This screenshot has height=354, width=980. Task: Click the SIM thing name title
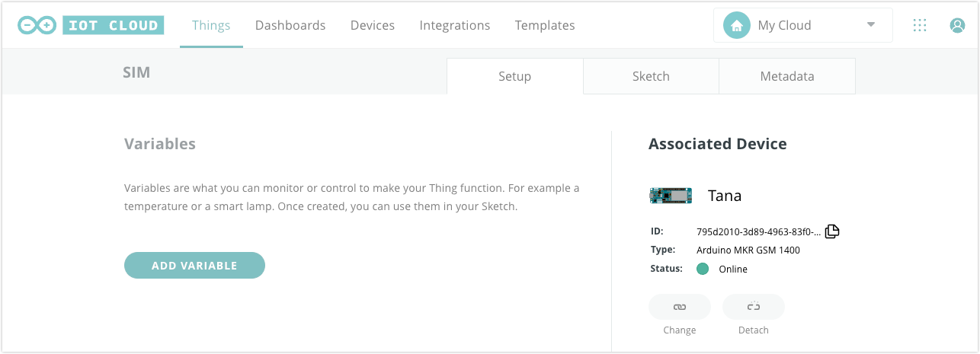click(x=136, y=72)
